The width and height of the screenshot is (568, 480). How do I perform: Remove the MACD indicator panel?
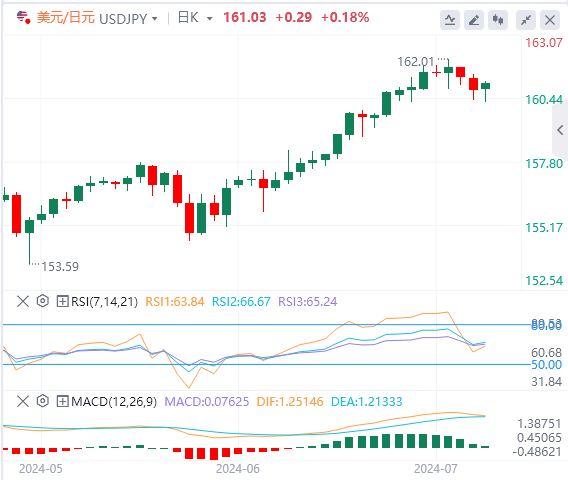pyautogui.click(x=23, y=401)
